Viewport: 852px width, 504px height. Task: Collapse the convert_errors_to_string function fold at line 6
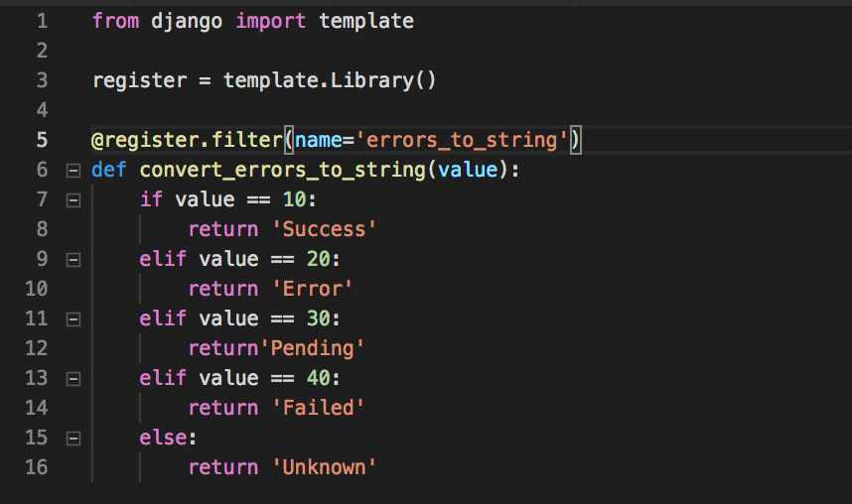coord(73,171)
